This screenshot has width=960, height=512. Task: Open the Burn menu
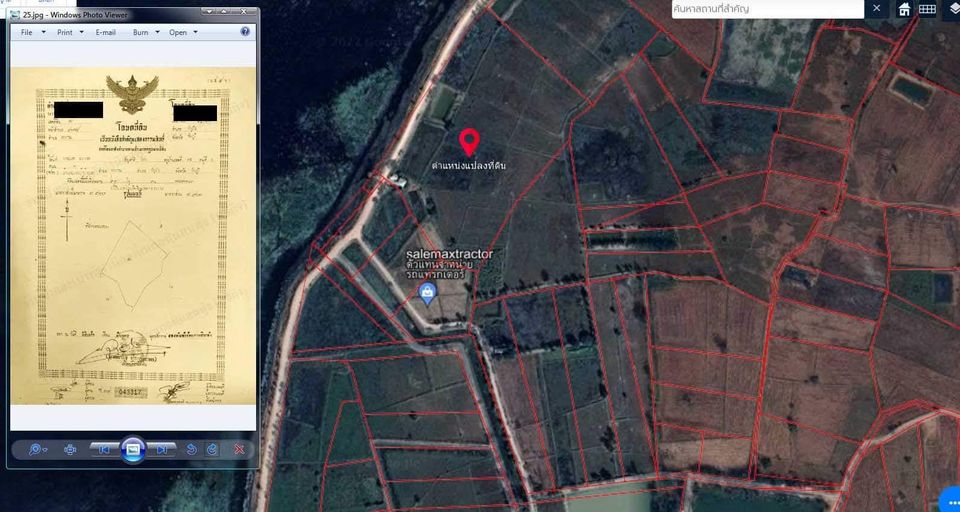tap(140, 32)
